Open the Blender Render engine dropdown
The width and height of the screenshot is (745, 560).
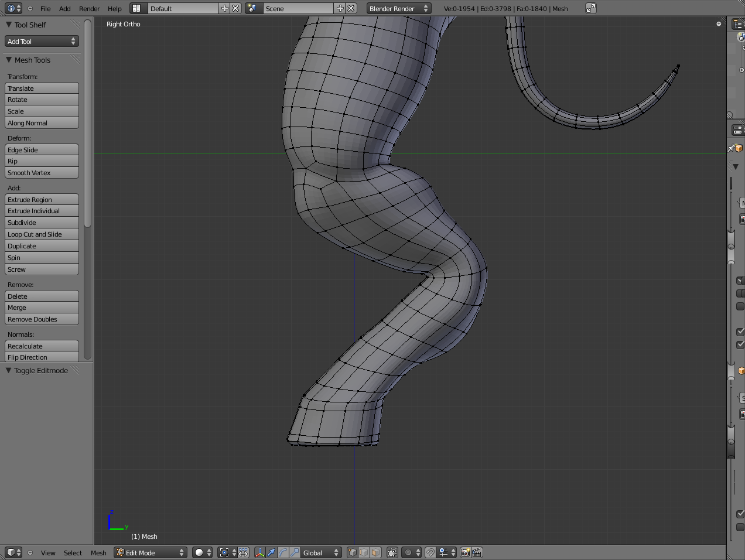399,8
